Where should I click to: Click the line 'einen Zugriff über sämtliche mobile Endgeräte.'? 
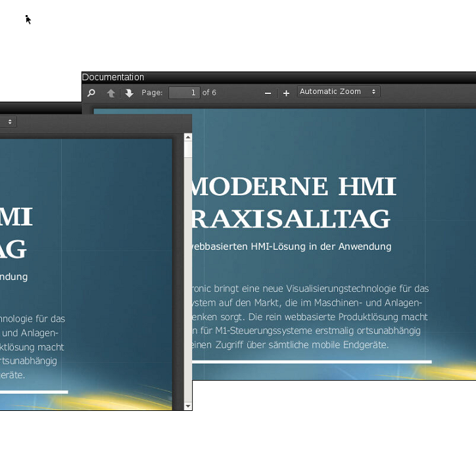click(290, 344)
